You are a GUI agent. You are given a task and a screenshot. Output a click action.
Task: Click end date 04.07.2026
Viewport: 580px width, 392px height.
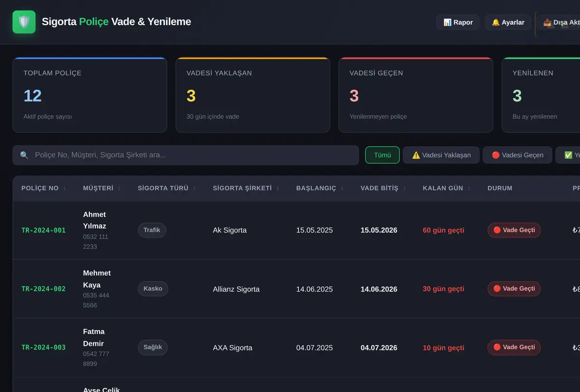[379, 348]
